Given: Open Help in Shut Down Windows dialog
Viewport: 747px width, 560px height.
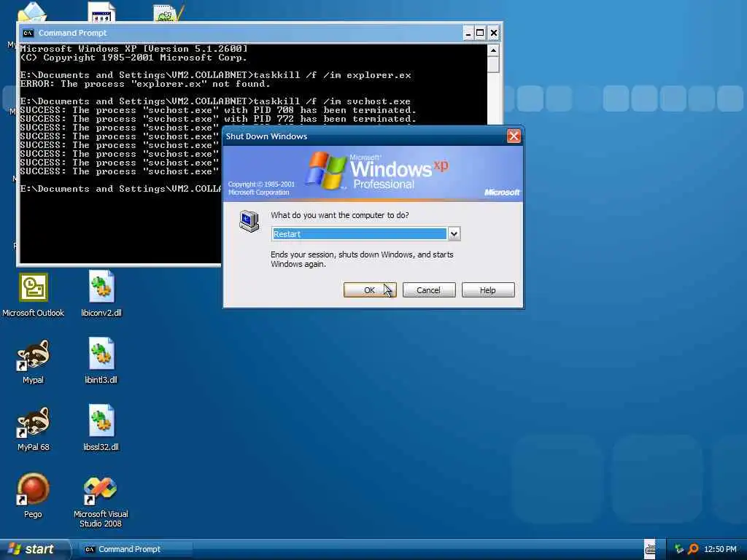Looking at the screenshot, I should pyautogui.click(x=488, y=290).
